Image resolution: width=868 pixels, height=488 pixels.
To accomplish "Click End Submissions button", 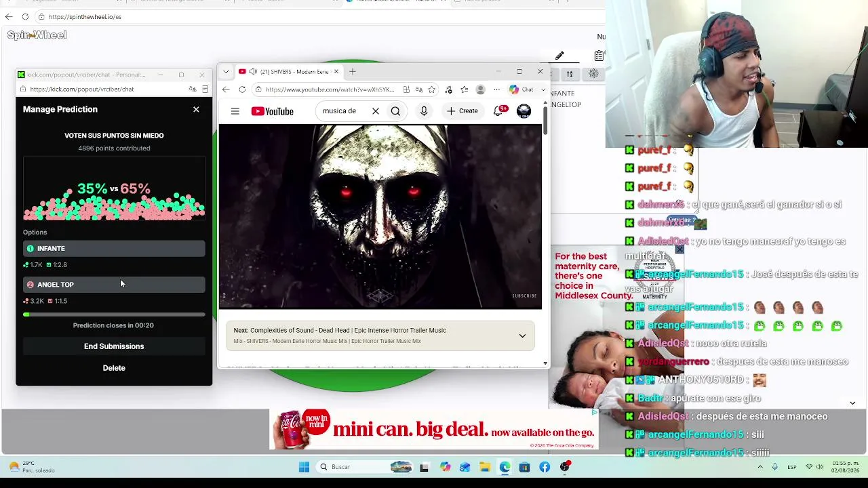I will point(114,346).
